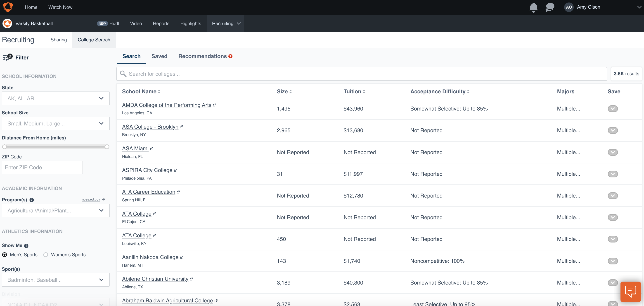Click the Show Me info icon
Image resolution: width=644 pixels, height=306 pixels.
(x=26, y=246)
